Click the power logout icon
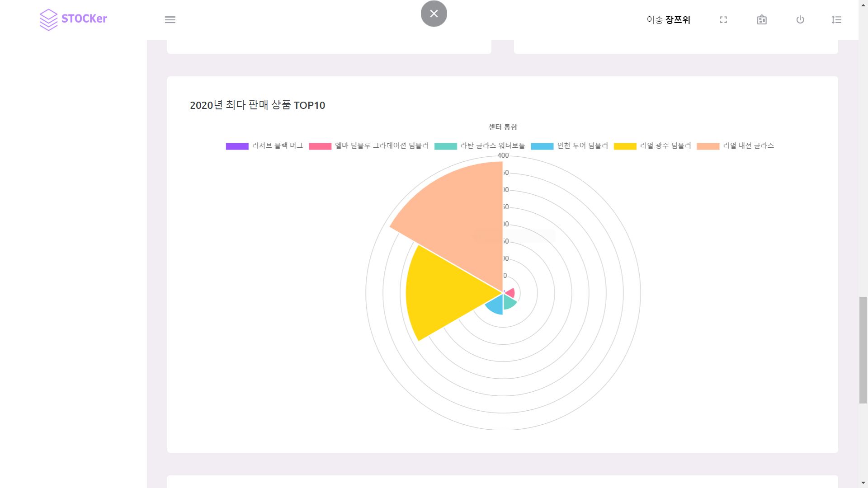 (x=800, y=19)
